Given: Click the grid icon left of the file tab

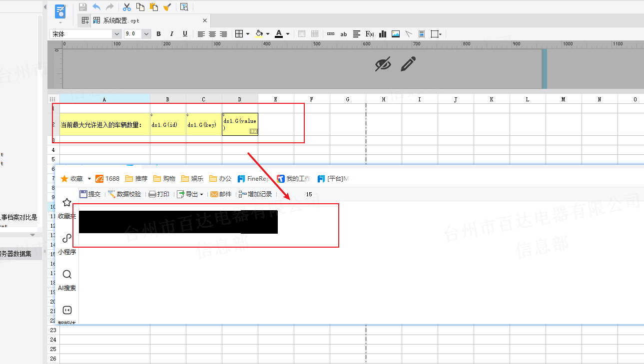Looking at the screenshot, I should (85, 20).
